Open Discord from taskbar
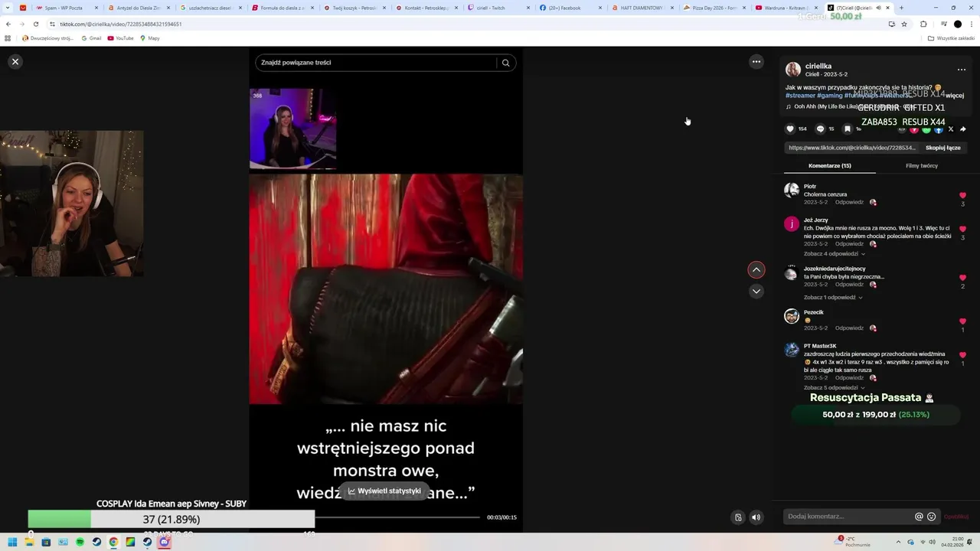 point(164,542)
